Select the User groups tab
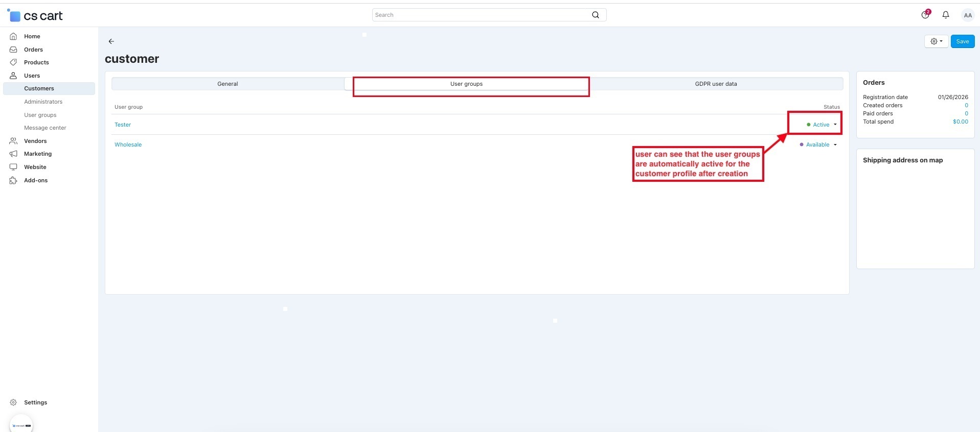 466,84
